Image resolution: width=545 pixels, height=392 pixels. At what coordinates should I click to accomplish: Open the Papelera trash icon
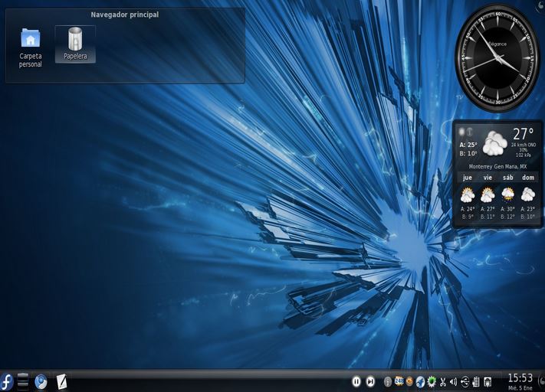75,44
